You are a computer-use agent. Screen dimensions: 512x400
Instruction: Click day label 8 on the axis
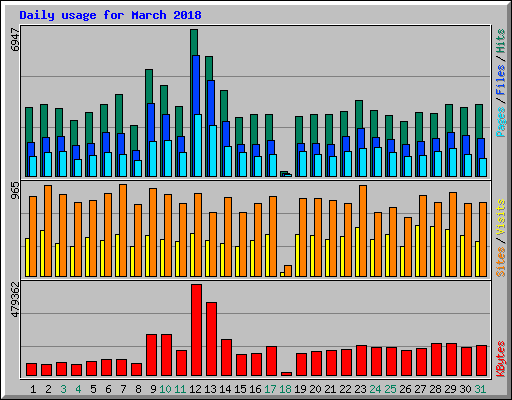138,389
